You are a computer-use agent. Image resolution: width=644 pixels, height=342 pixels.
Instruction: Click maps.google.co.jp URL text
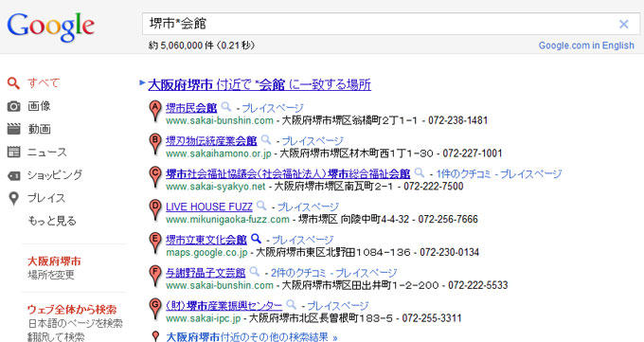click(x=206, y=252)
